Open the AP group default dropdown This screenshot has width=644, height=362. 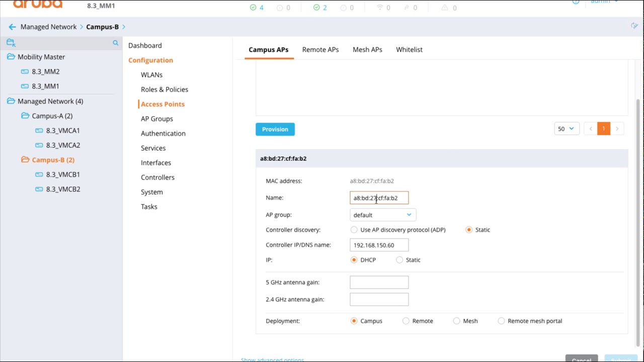pyautogui.click(x=383, y=215)
